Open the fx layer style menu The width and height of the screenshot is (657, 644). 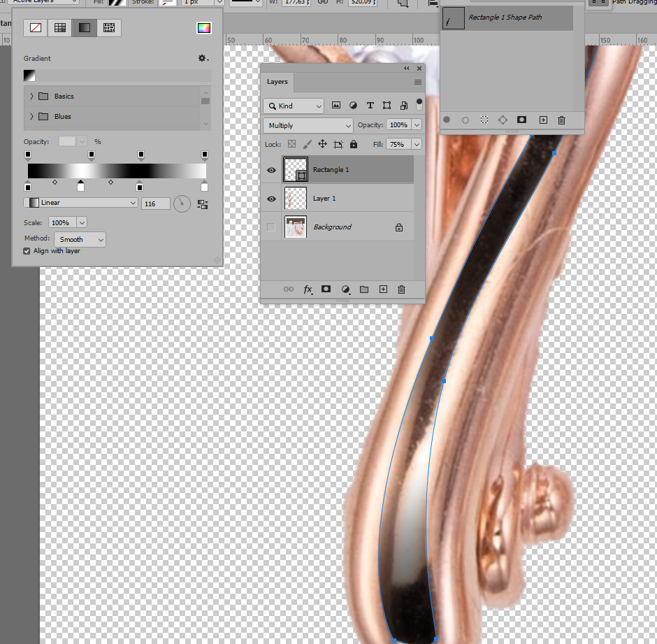[x=308, y=289]
